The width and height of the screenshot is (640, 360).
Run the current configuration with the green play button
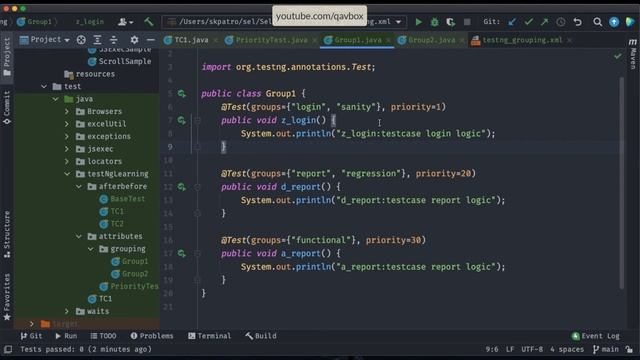click(418, 22)
